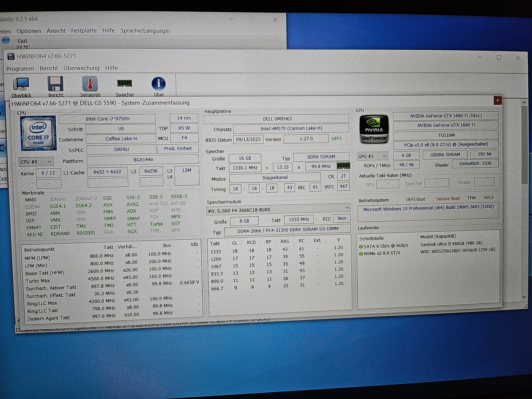Click the Codename Coffee Lake-H field
The width and height of the screenshot is (532, 399).
pyautogui.click(x=121, y=139)
